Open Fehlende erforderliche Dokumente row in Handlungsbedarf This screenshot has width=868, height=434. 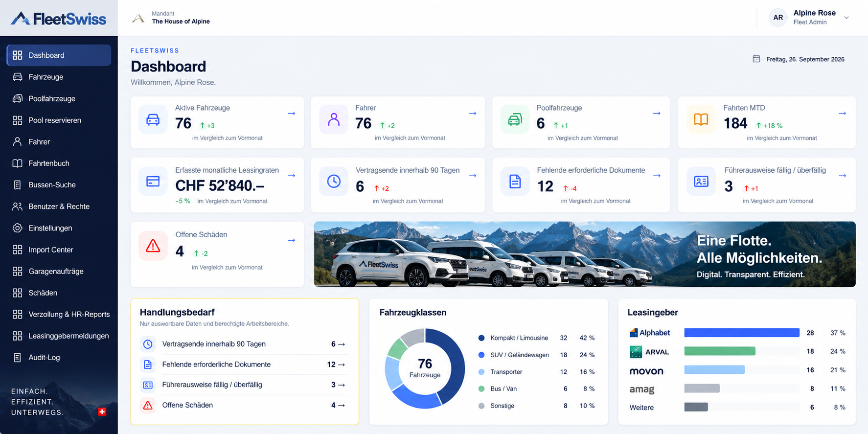tap(243, 365)
